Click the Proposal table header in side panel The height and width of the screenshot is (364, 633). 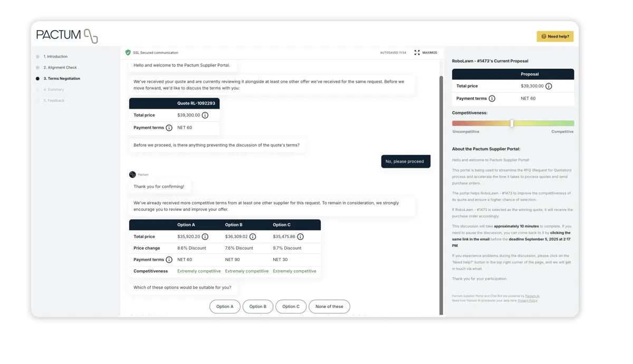pyautogui.click(x=530, y=74)
